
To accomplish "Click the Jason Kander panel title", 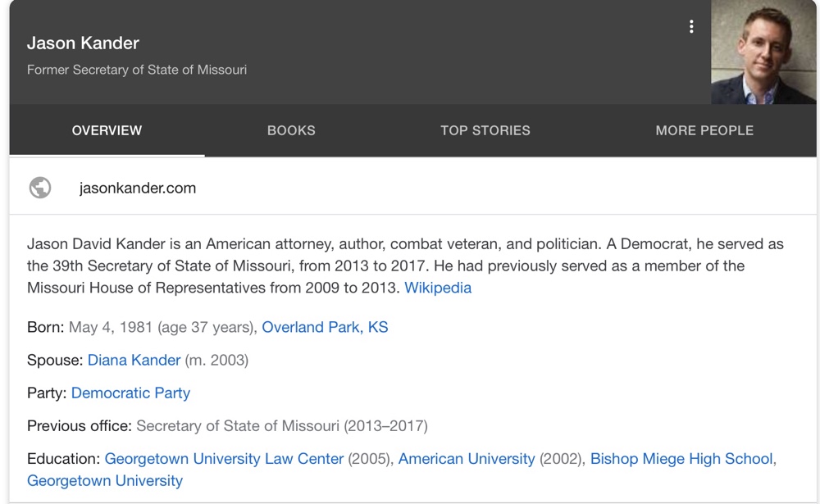I will (x=83, y=43).
